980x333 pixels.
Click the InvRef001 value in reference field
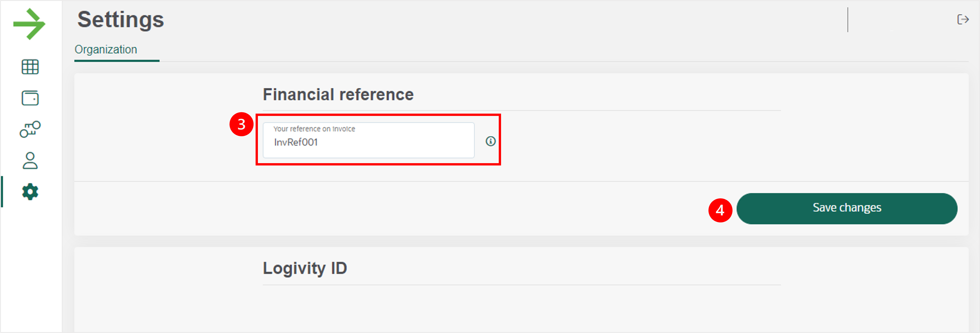coord(296,142)
